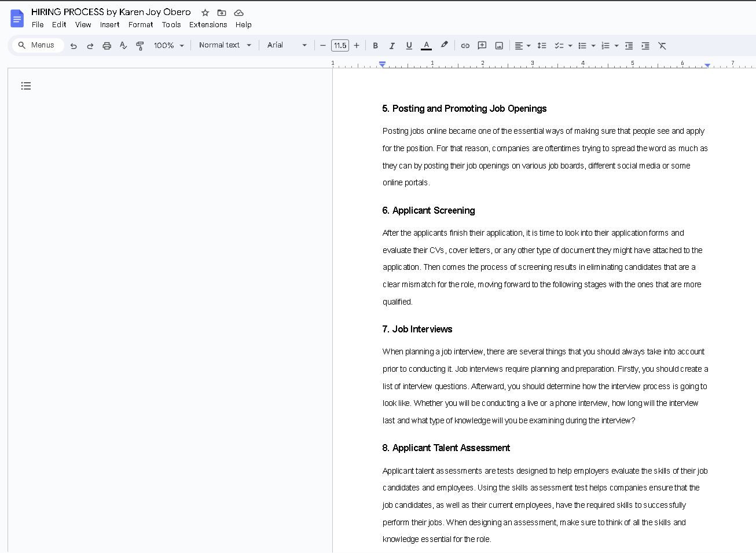The image size is (756, 553).
Task: Open the highlight color picker
Action: pos(444,45)
